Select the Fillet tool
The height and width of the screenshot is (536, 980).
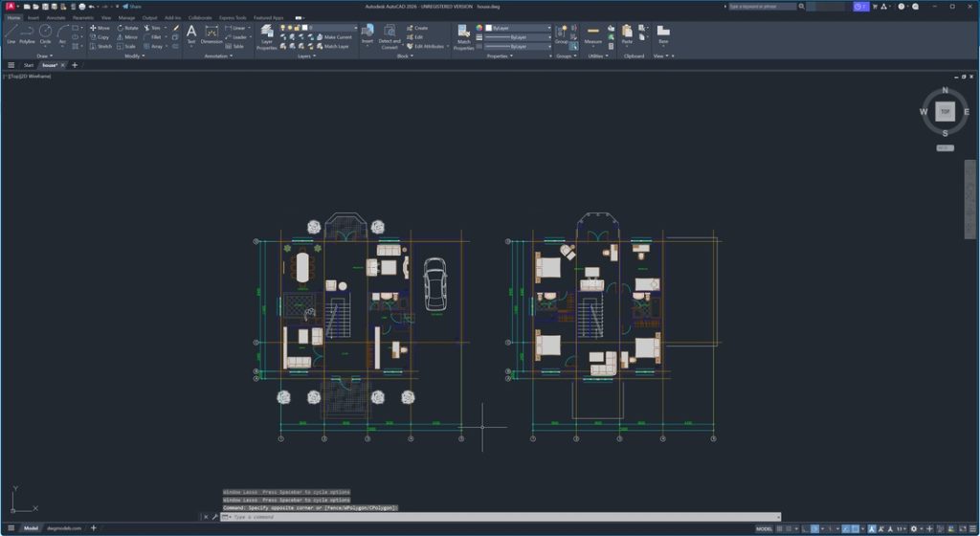pos(153,37)
